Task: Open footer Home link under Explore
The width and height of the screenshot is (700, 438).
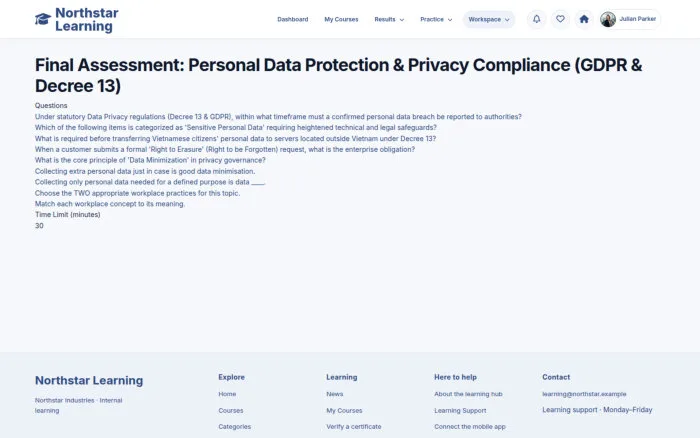Action: coord(227,394)
